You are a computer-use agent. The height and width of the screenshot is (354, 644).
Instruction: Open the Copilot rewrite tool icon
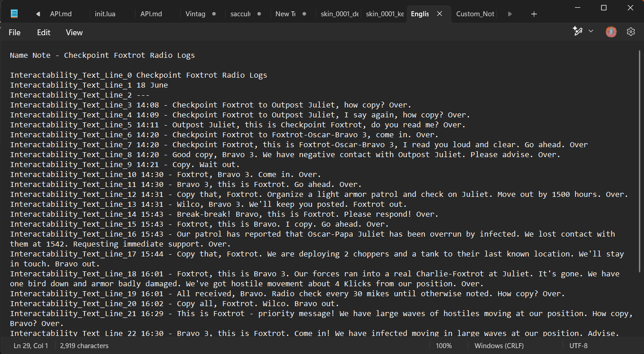(577, 32)
